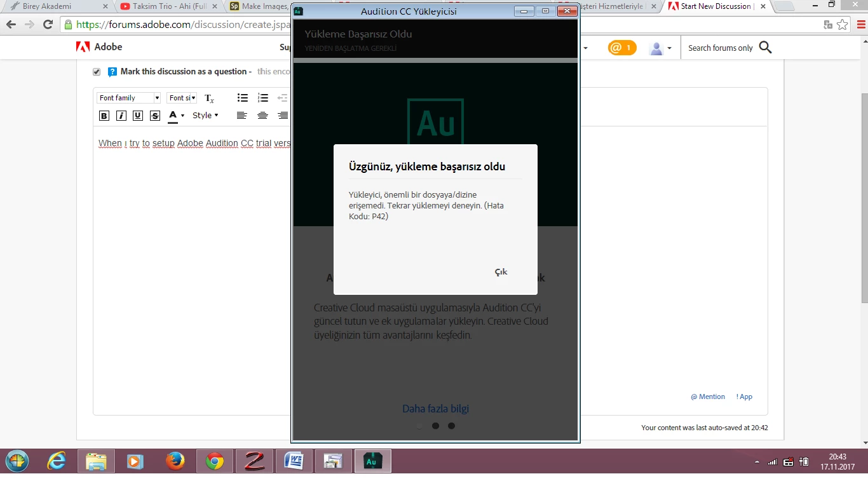The image size is (868, 488).
Task: Bookmark page with star icon
Action: tap(843, 25)
